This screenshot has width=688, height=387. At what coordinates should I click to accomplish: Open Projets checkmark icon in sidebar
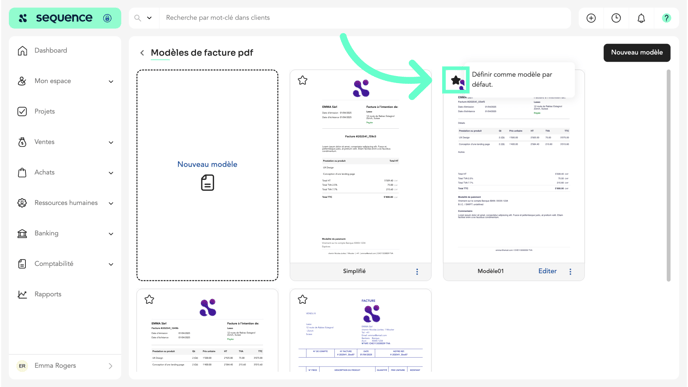(22, 111)
